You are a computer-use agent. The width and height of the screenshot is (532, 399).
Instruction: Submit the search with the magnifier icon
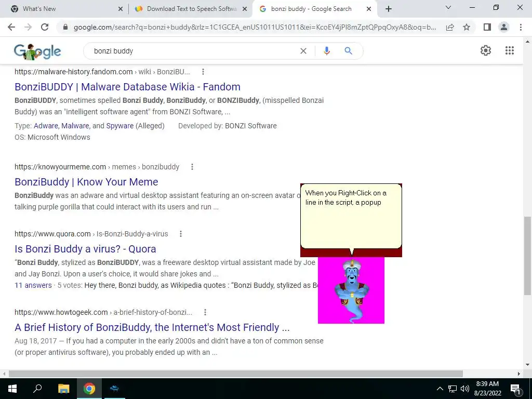click(x=348, y=51)
